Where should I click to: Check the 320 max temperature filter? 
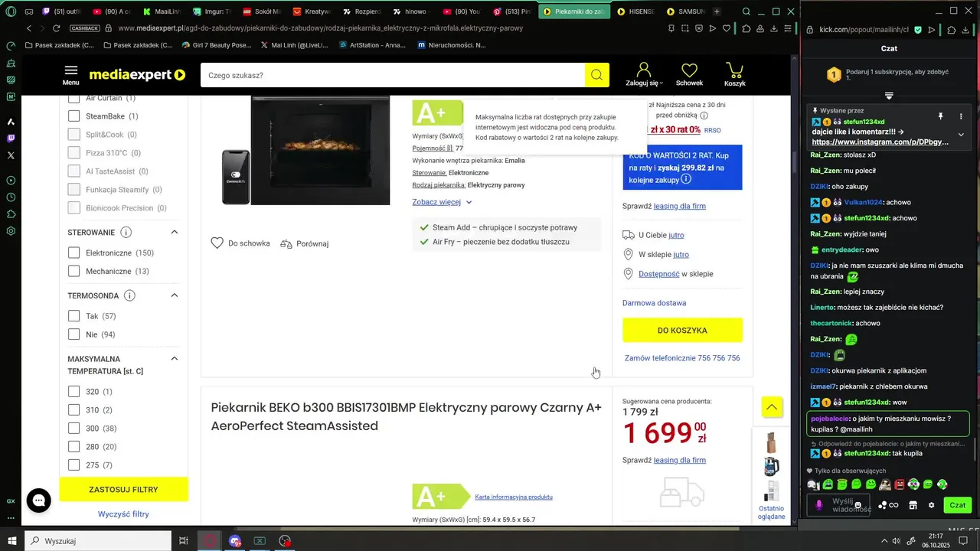coord(74,391)
